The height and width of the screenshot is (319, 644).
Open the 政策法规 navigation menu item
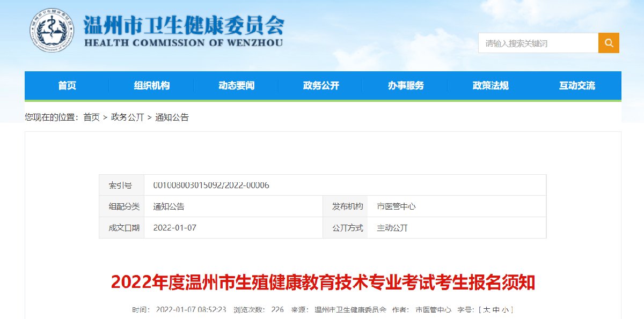point(491,86)
